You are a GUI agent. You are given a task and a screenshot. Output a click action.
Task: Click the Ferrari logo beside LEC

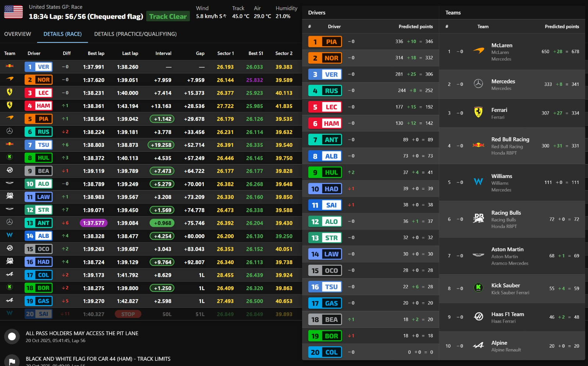pos(10,92)
